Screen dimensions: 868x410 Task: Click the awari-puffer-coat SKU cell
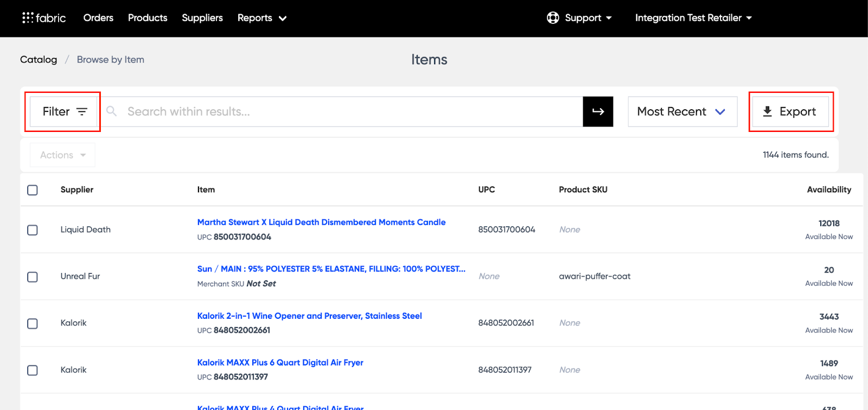tap(595, 276)
